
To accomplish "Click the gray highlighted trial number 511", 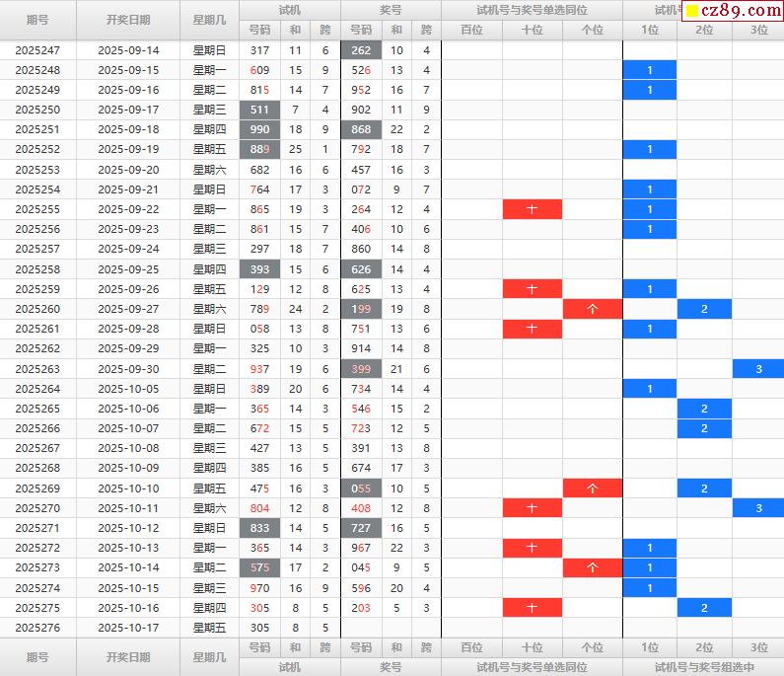I will coord(260,110).
